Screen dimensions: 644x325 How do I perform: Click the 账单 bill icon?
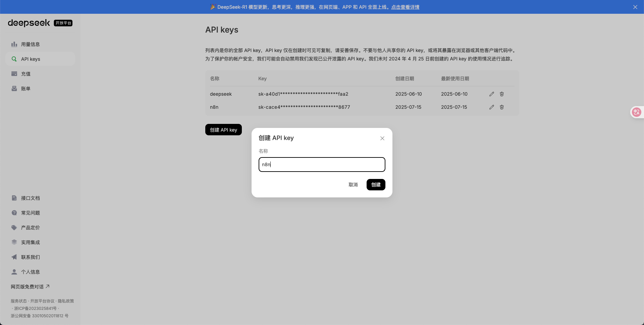coord(14,89)
